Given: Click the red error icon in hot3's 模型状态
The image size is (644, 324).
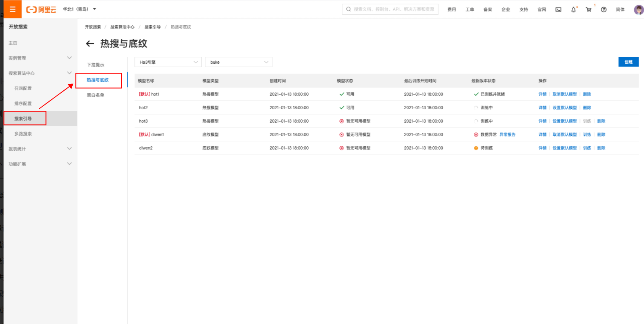Looking at the screenshot, I should click(342, 121).
